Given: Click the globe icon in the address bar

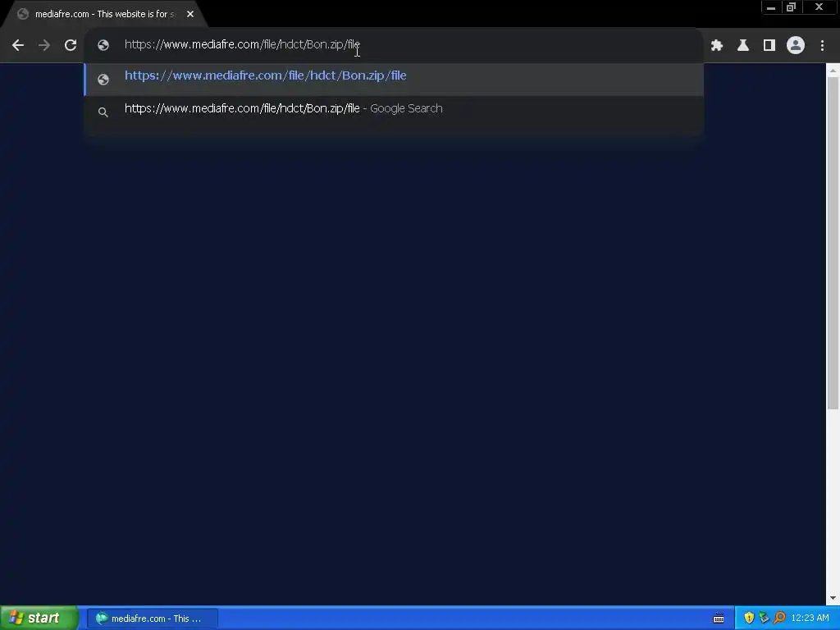Looking at the screenshot, I should 103,45.
